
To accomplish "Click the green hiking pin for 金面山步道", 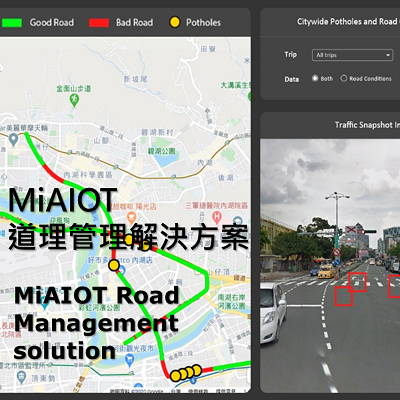I will coord(74,100).
